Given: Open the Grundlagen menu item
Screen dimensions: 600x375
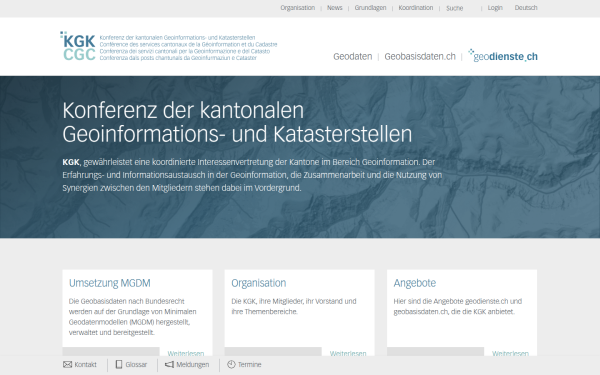Looking at the screenshot, I should [370, 8].
